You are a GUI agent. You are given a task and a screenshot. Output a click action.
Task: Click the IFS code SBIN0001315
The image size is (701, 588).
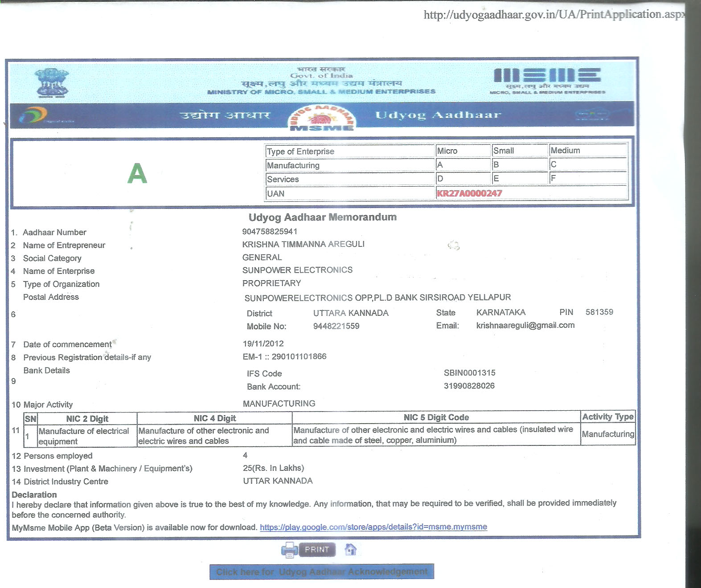(469, 373)
